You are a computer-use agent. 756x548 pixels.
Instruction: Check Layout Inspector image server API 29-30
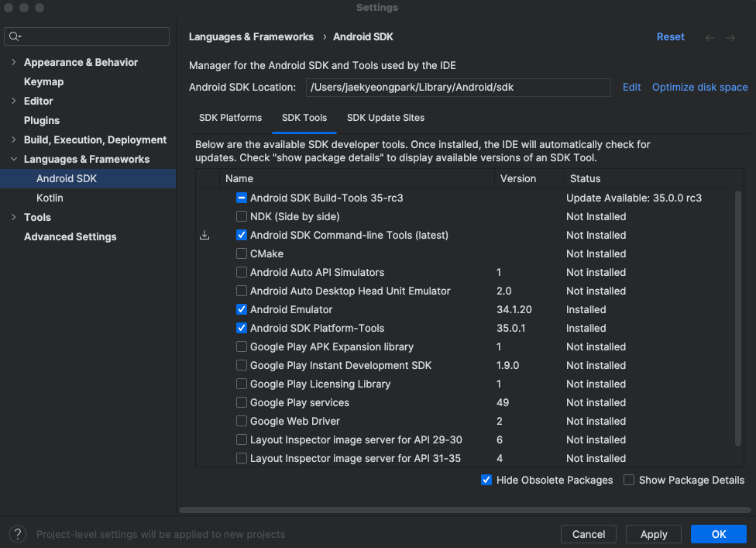click(242, 439)
